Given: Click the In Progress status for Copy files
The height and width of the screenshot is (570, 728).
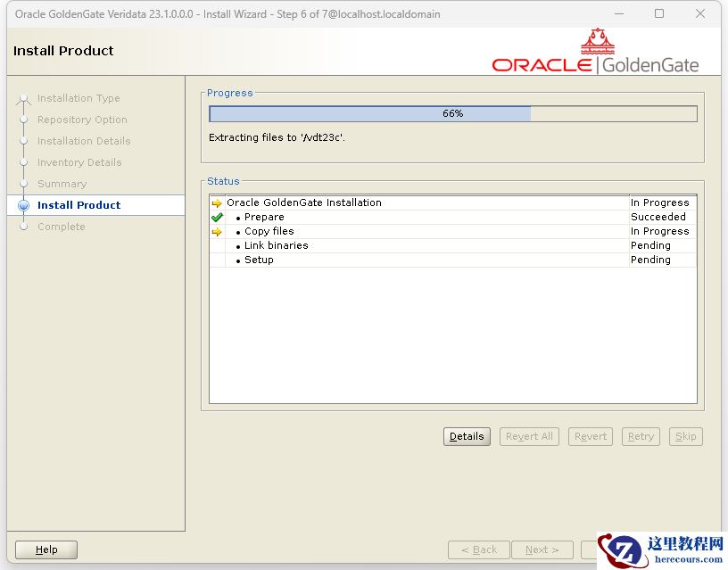Looking at the screenshot, I should coord(660,231).
